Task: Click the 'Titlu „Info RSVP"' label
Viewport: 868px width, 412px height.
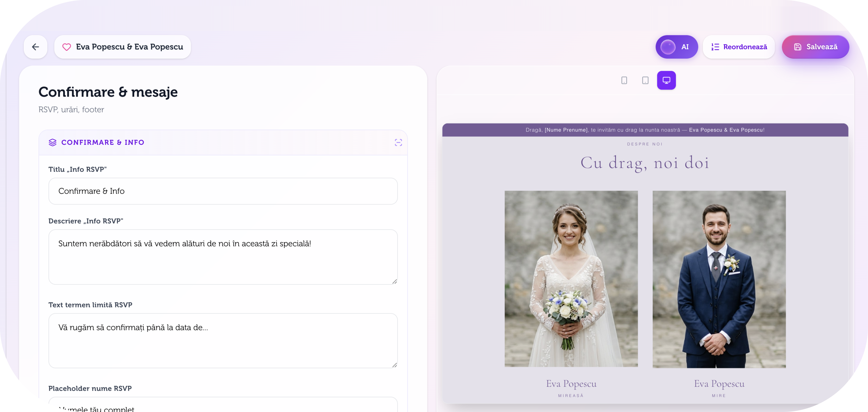Action: pos(78,169)
